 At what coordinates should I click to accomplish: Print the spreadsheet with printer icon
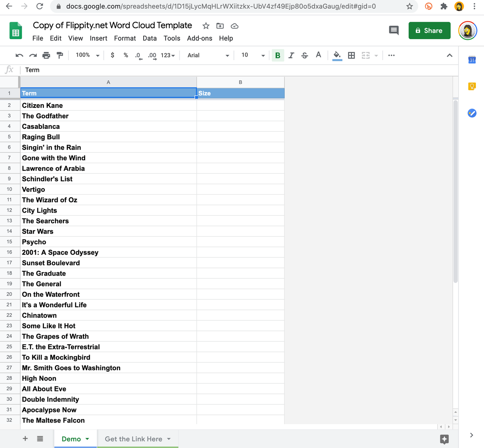[x=46, y=55]
